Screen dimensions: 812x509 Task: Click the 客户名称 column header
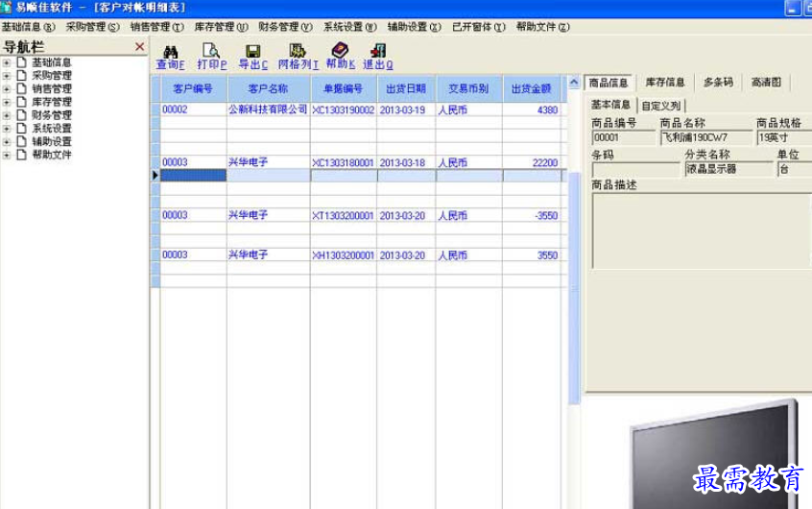pyautogui.click(x=268, y=88)
